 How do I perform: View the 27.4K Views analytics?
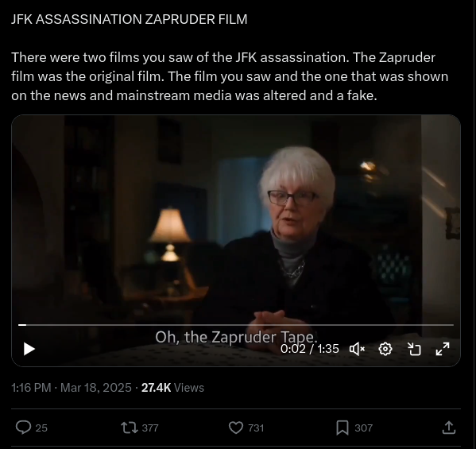[x=172, y=388]
